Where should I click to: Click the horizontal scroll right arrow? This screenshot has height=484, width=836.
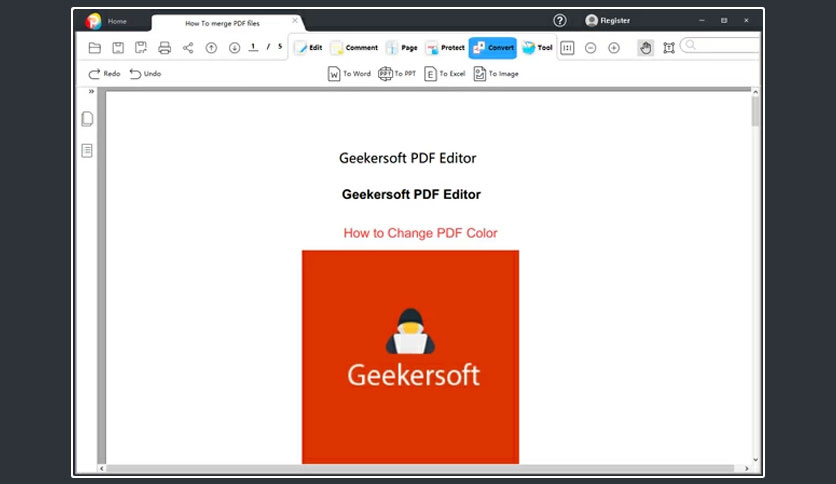click(x=746, y=469)
